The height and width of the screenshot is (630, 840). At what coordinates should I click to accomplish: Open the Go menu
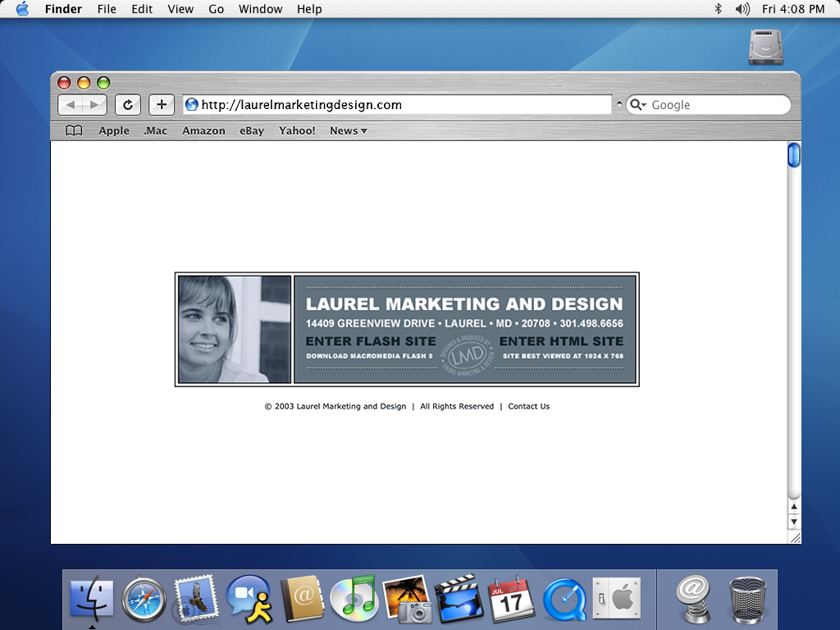(216, 9)
